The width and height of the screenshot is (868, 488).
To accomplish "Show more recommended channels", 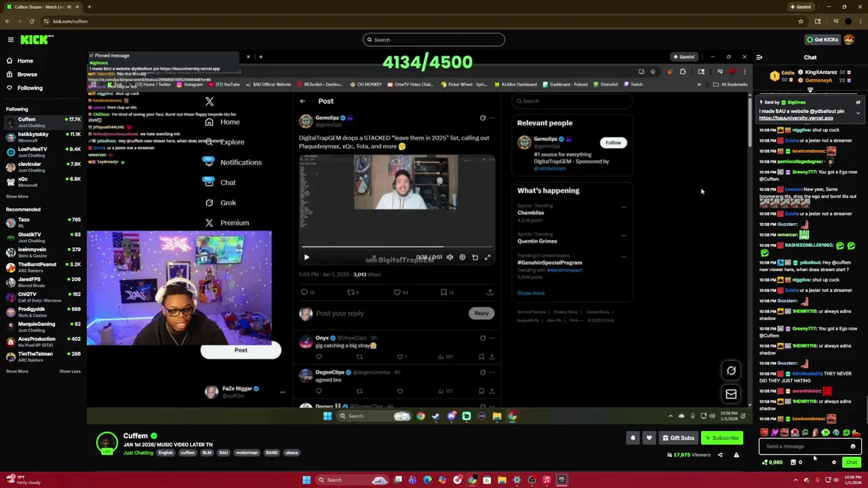I will point(17,371).
